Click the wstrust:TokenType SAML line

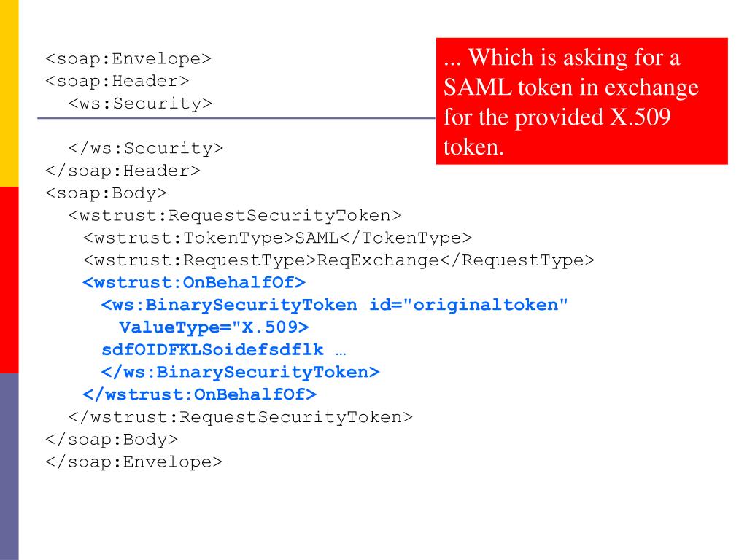(x=277, y=238)
